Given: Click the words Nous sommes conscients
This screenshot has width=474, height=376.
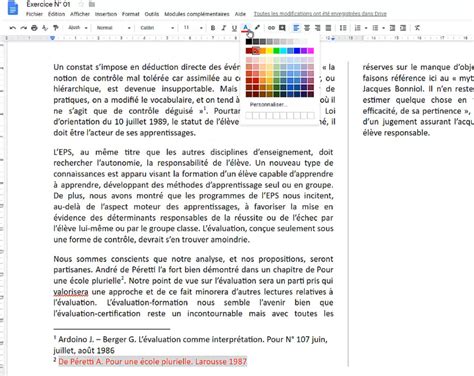Looking at the screenshot, I should 101,259.
